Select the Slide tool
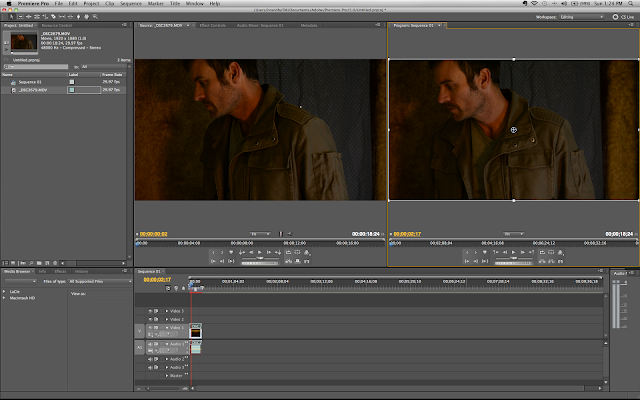This screenshot has height=400, width=640. [x=70, y=17]
